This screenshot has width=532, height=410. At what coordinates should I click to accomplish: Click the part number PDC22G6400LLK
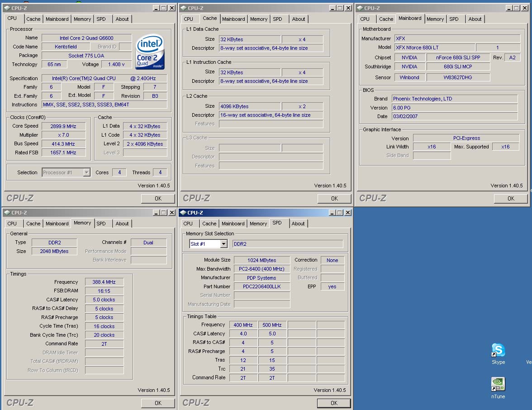(261, 286)
